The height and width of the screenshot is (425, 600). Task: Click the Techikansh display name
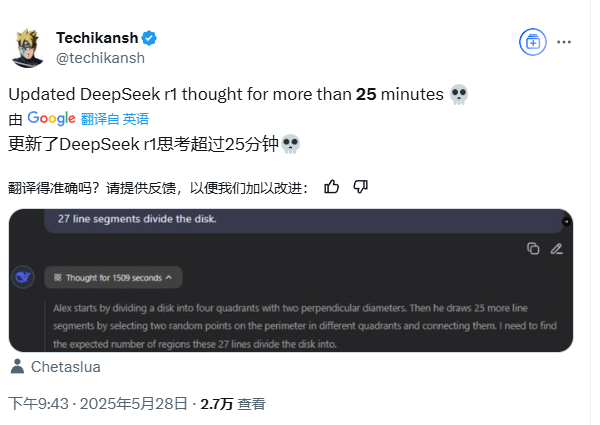(96, 38)
